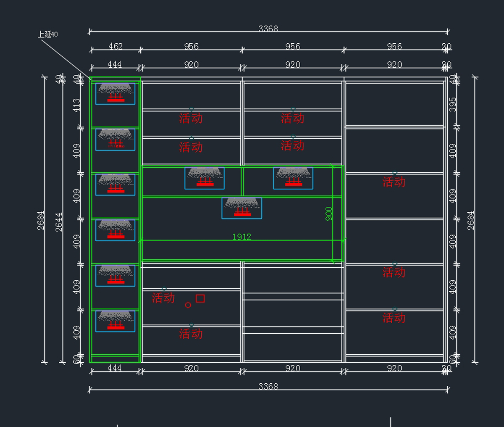Pick the upper-left light fixture inside green frame
Viewport: 504px width, 427px height.
205,178
